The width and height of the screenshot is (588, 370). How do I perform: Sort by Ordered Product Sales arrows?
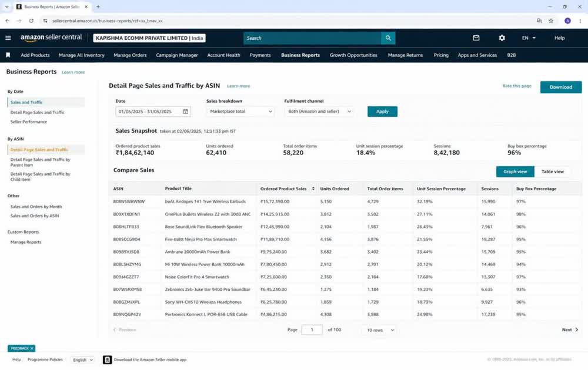pos(313,189)
